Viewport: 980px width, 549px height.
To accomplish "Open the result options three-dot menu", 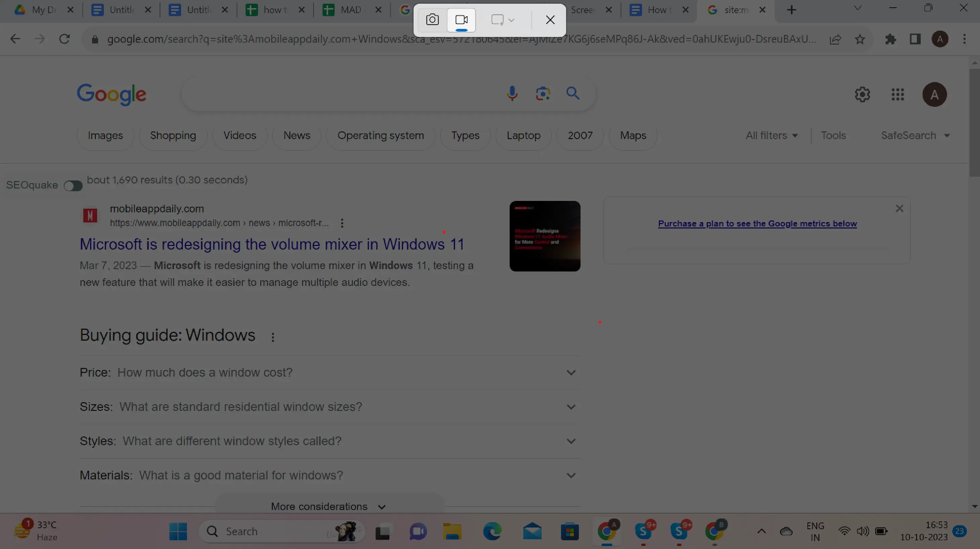I will pos(342,223).
